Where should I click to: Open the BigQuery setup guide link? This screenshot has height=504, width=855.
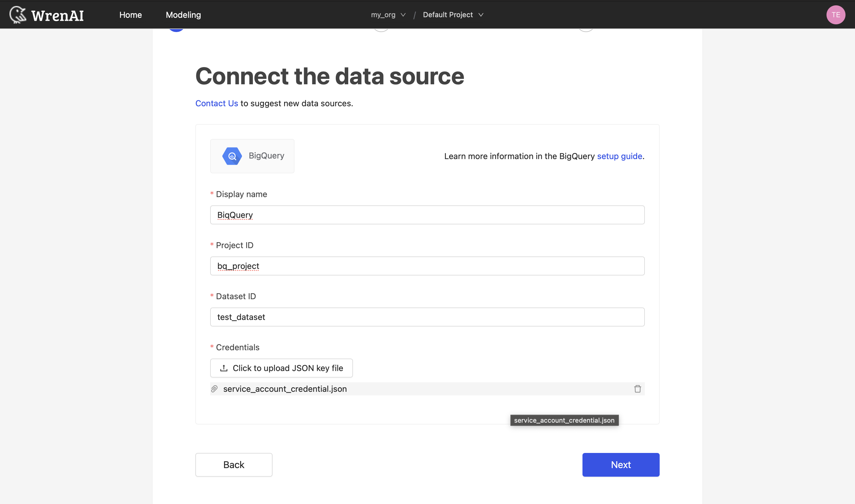619,156
